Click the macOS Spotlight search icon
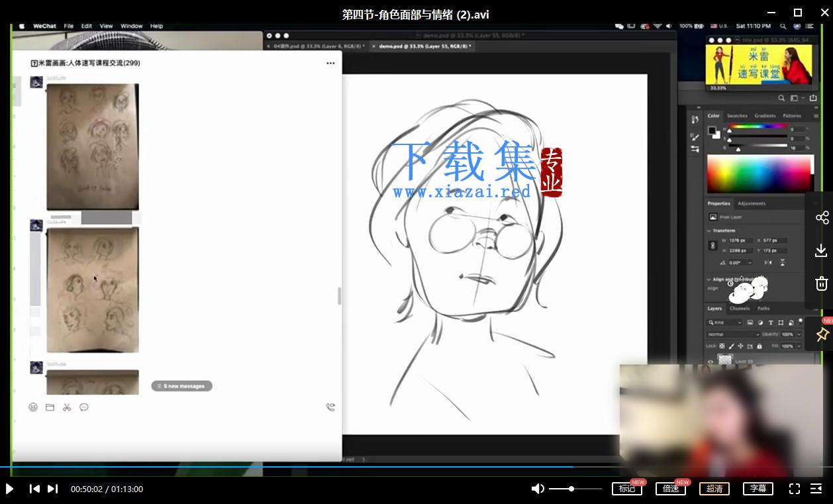 [783, 26]
